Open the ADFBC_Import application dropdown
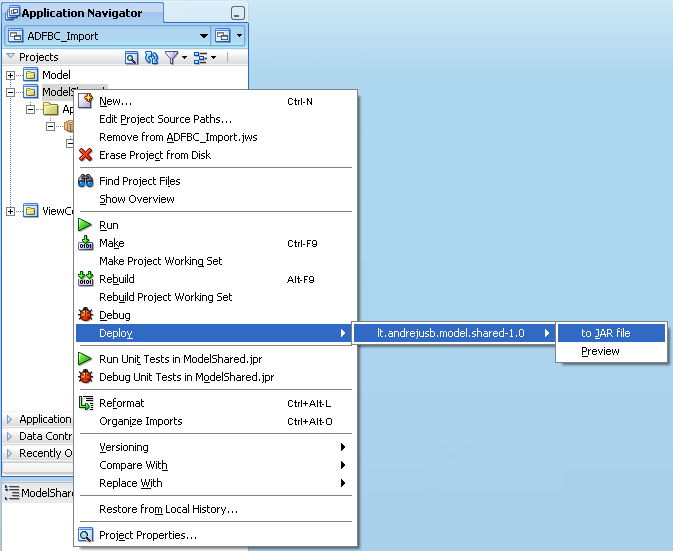The width and height of the screenshot is (673, 551). [x=204, y=36]
